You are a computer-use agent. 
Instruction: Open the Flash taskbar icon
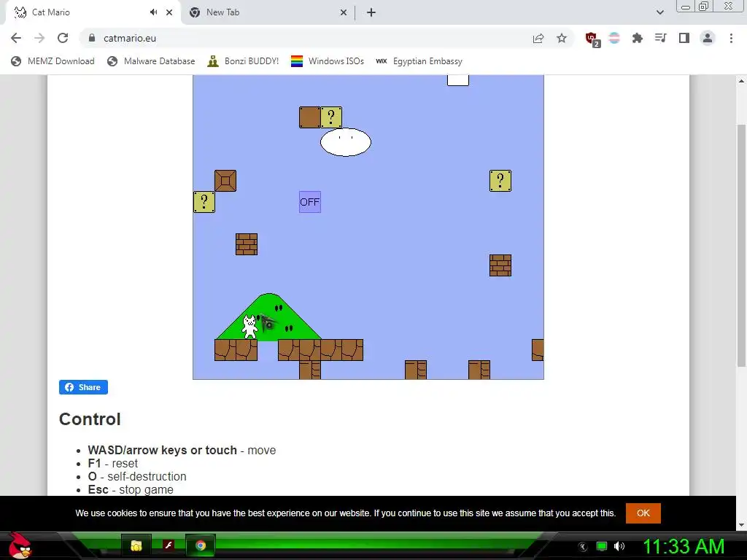point(169,545)
